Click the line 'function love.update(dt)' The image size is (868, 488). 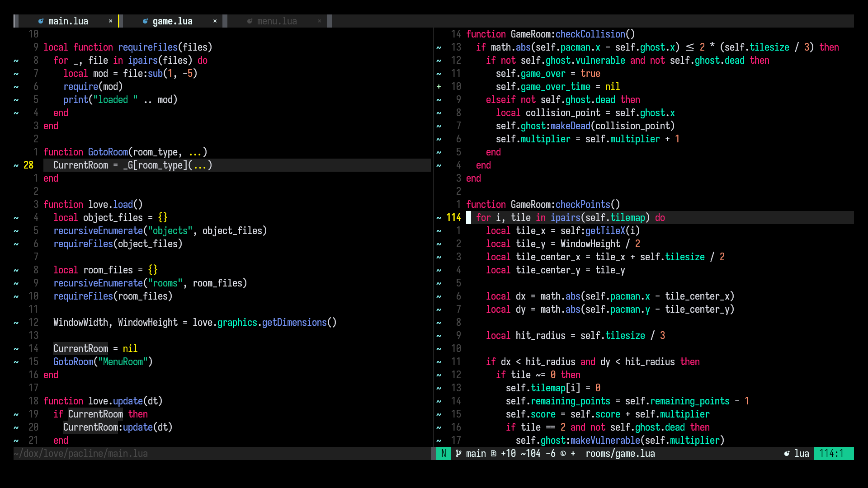pos(103,401)
